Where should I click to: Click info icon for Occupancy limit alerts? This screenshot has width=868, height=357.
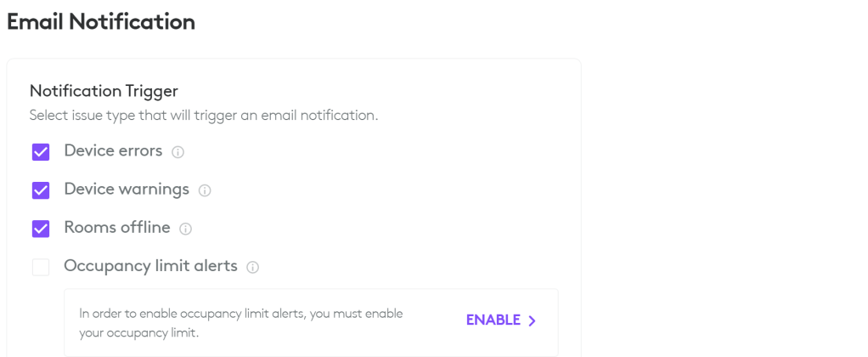pos(252,267)
